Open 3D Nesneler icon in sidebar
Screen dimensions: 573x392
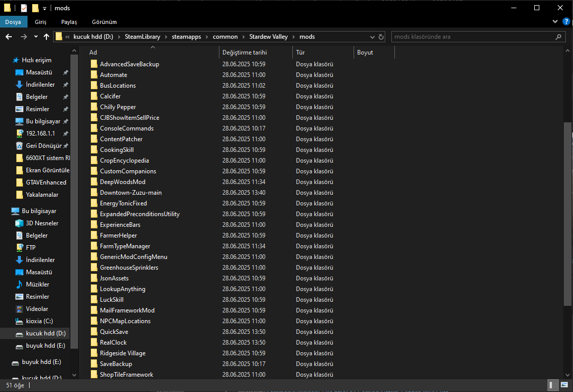pos(19,223)
